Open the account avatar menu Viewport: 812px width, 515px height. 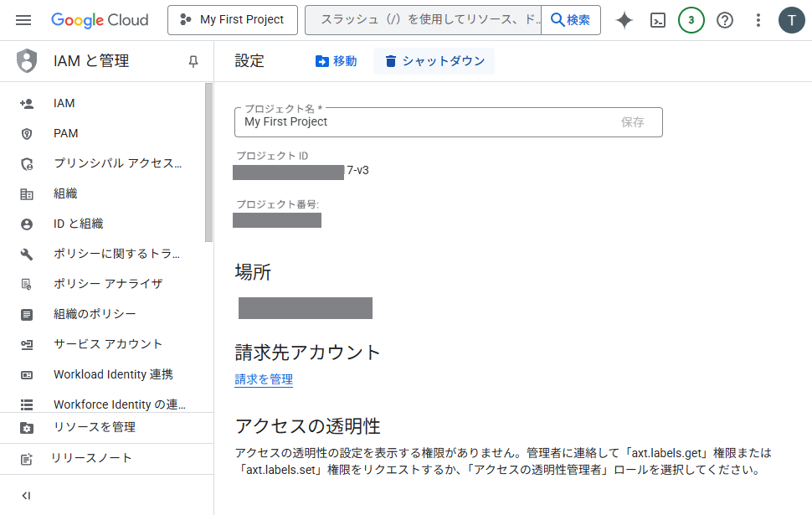click(x=791, y=19)
